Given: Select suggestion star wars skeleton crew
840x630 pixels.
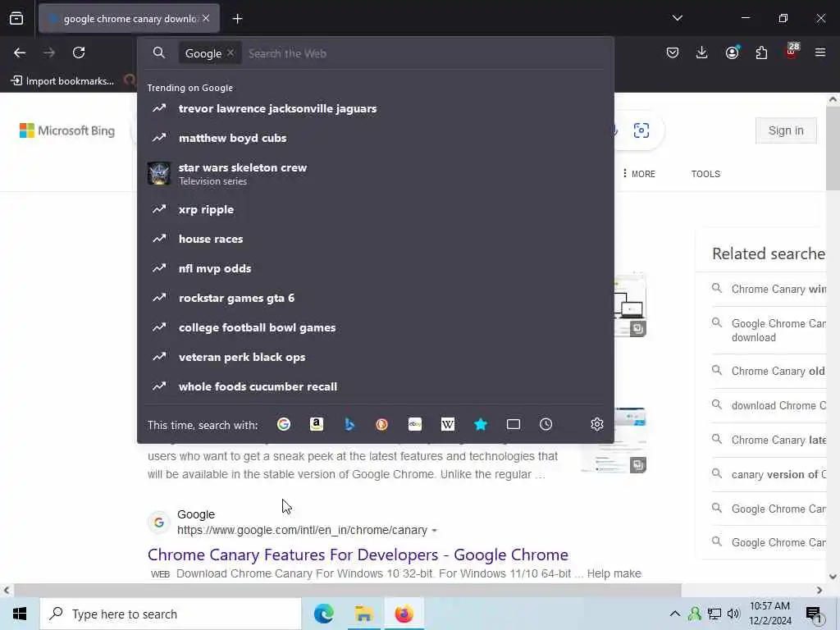Looking at the screenshot, I should 376,174.
